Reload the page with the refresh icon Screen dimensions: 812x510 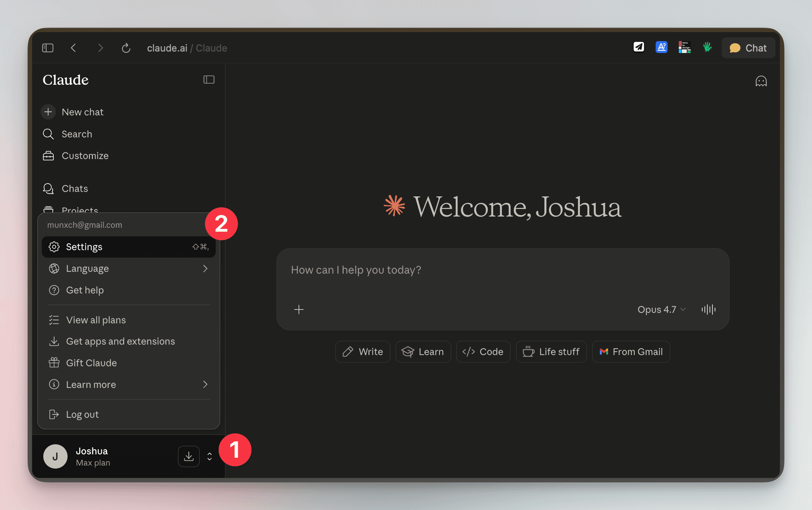[126, 48]
